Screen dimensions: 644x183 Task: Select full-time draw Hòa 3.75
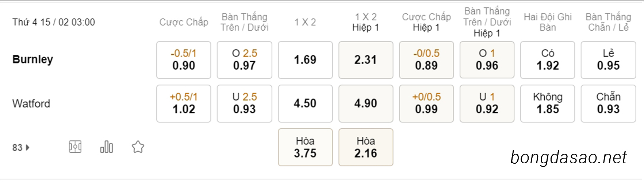coord(305,147)
